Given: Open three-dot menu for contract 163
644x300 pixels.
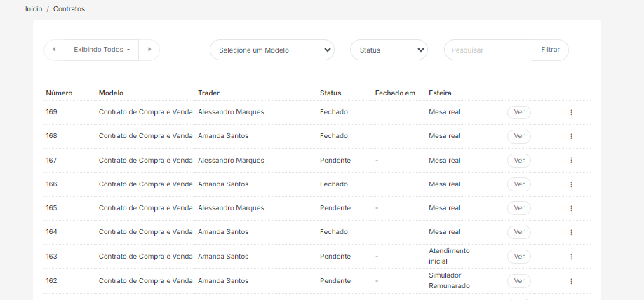Looking at the screenshot, I should point(571,257).
